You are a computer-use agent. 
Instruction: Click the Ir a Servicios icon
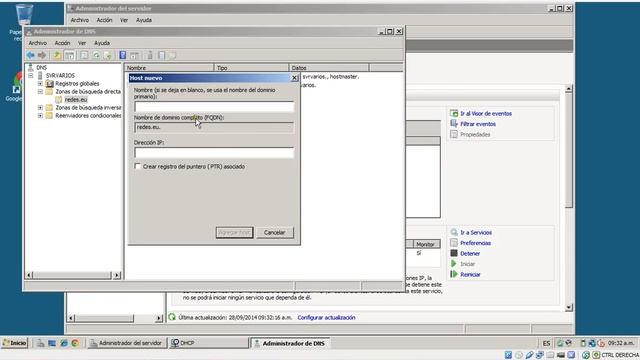(x=454, y=232)
